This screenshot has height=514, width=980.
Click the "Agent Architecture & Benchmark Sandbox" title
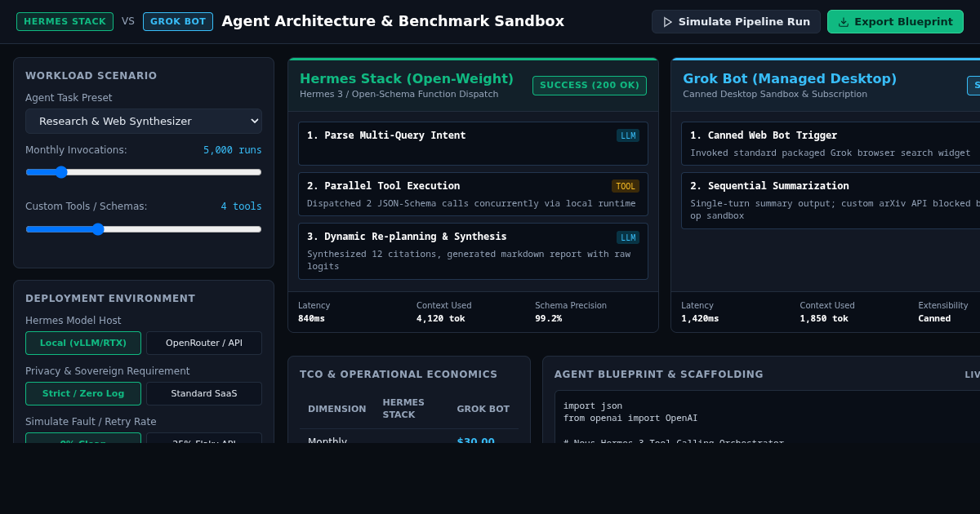coord(393,21)
